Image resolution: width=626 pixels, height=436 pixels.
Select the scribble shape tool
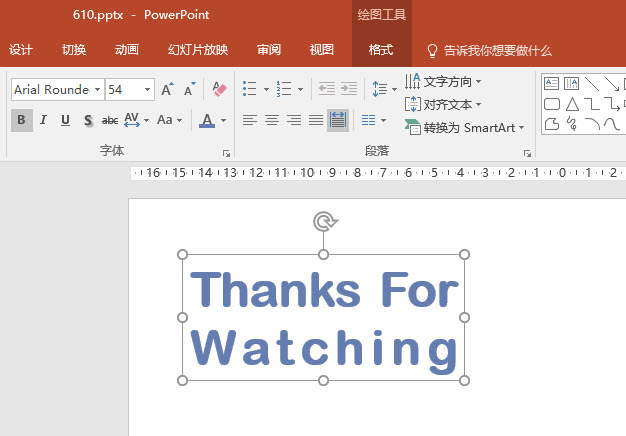pos(572,124)
